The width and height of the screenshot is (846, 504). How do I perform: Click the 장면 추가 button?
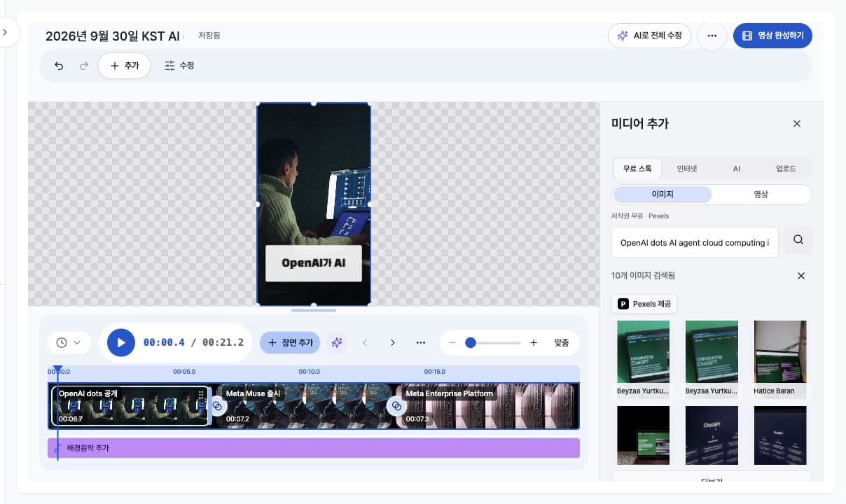[x=290, y=343]
